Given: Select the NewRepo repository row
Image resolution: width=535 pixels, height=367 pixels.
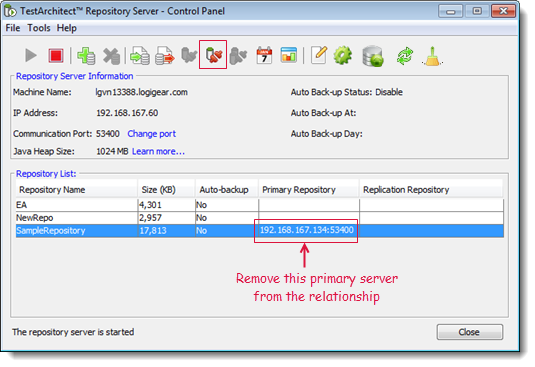Looking at the screenshot, I should click(x=260, y=218).
